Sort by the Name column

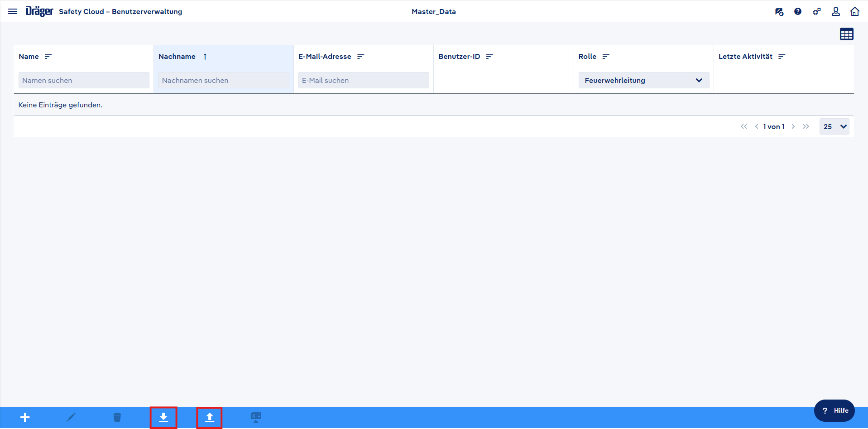pyautogui.click(x=48, y=57)
